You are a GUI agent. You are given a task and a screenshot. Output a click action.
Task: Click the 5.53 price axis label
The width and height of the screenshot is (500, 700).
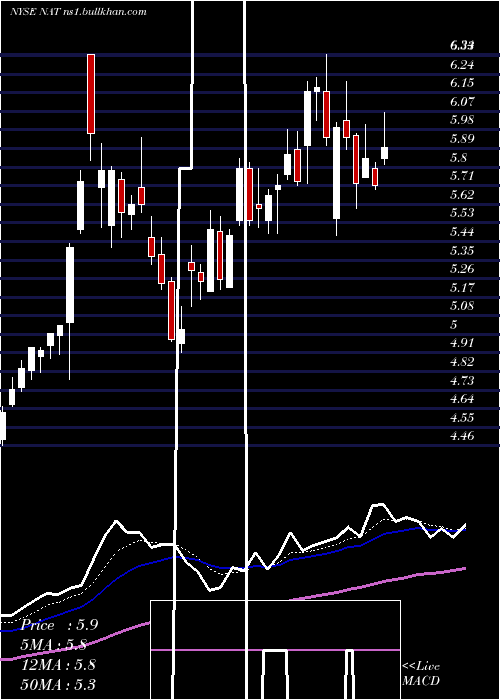tap(462, 213)
